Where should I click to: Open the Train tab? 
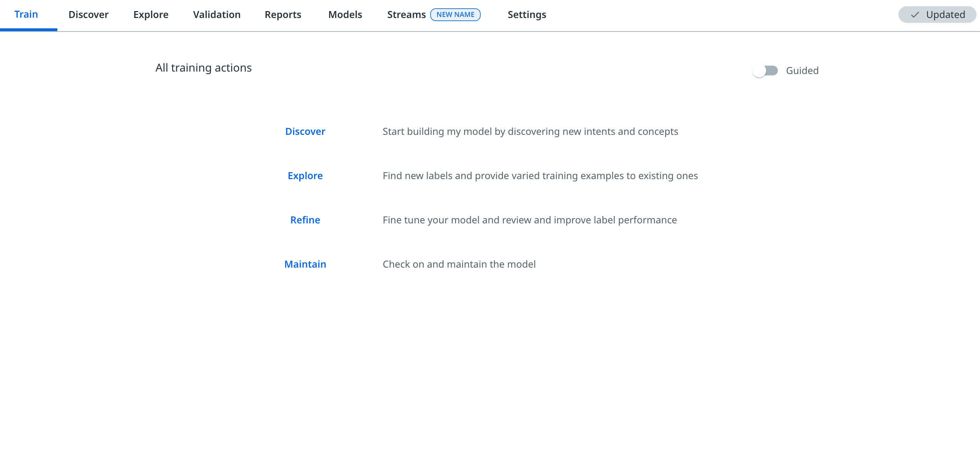tap(26, 15)
